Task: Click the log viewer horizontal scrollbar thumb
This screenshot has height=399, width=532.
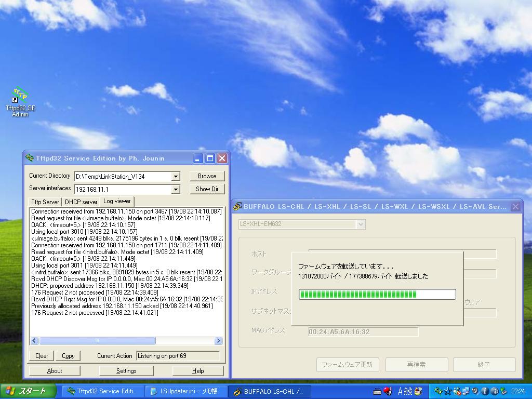Action: coord(97,340)
